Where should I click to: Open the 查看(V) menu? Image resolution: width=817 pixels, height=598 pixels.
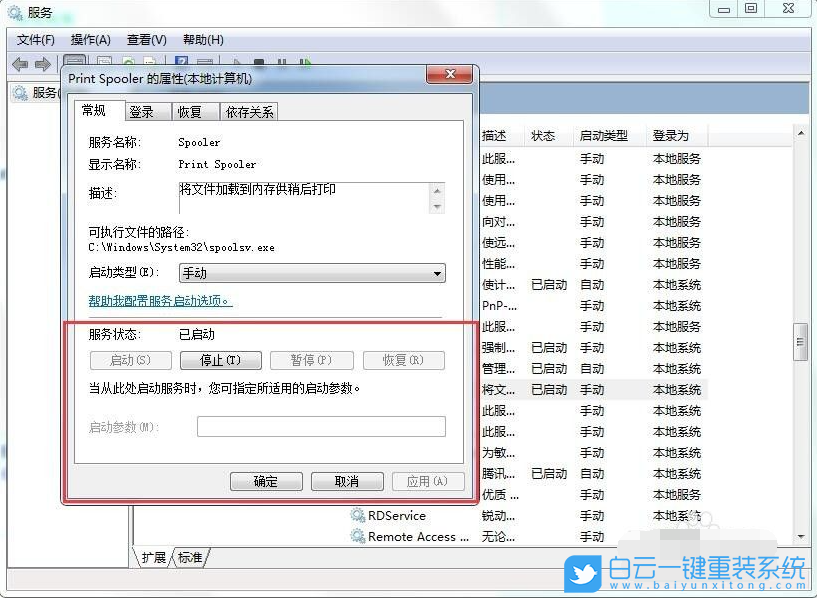point(145,40)
